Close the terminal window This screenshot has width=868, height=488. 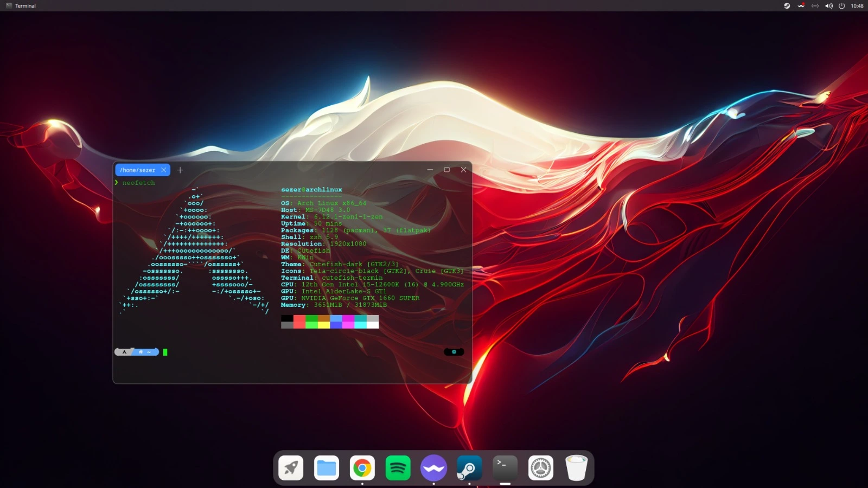464,170
